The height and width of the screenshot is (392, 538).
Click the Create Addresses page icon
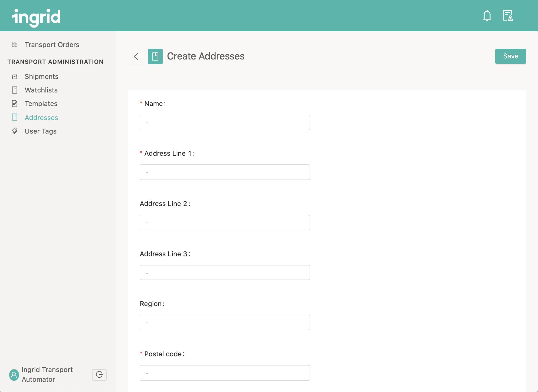tap(155, 56)
